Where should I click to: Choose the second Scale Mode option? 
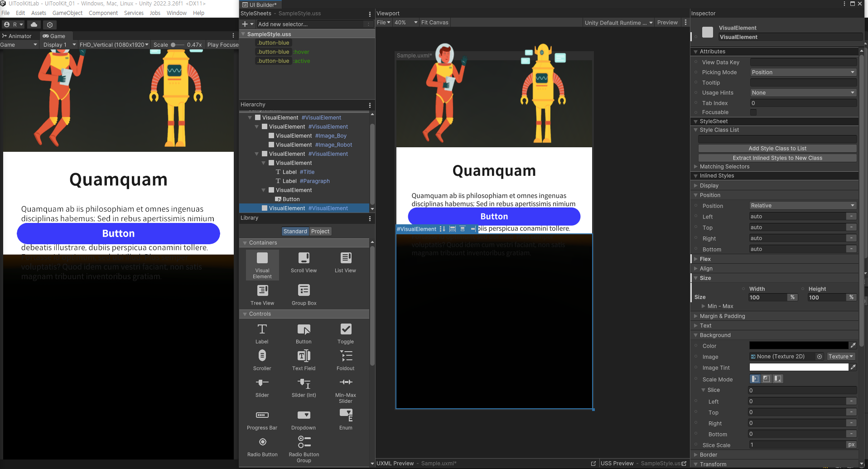point(767,379)
